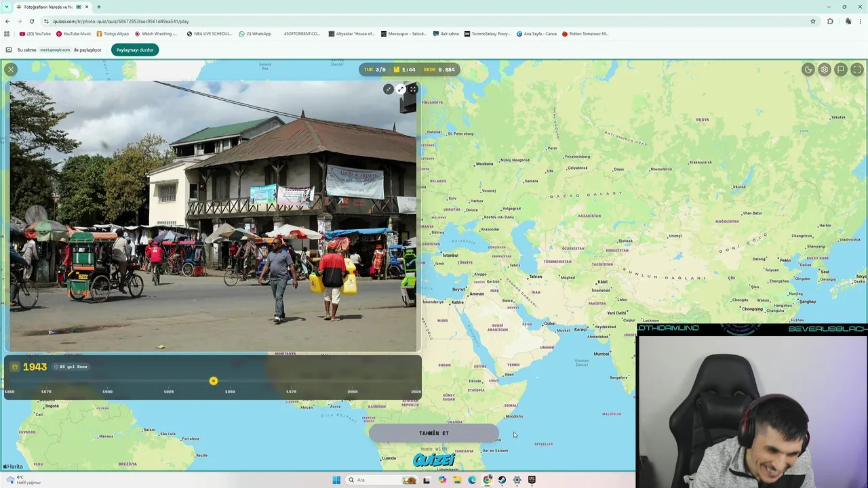
Task: Open File Explorer from taskbar
Action: pos(457,480)
